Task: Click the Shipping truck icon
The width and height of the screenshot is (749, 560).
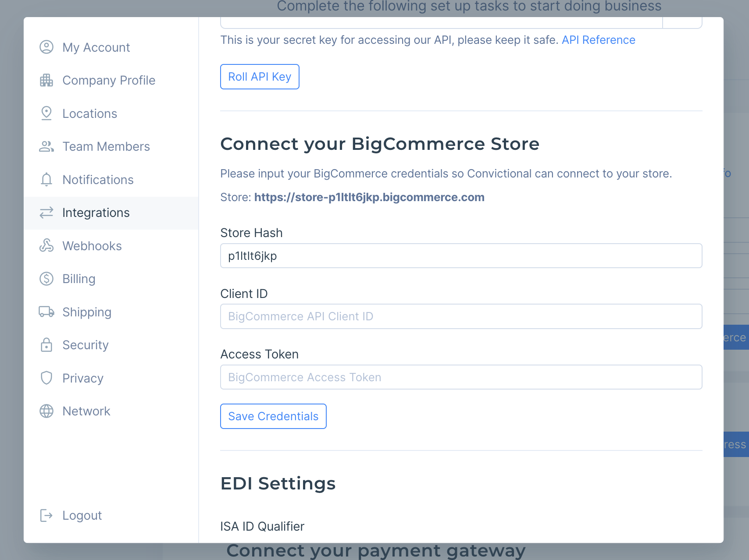Action: 46,312
